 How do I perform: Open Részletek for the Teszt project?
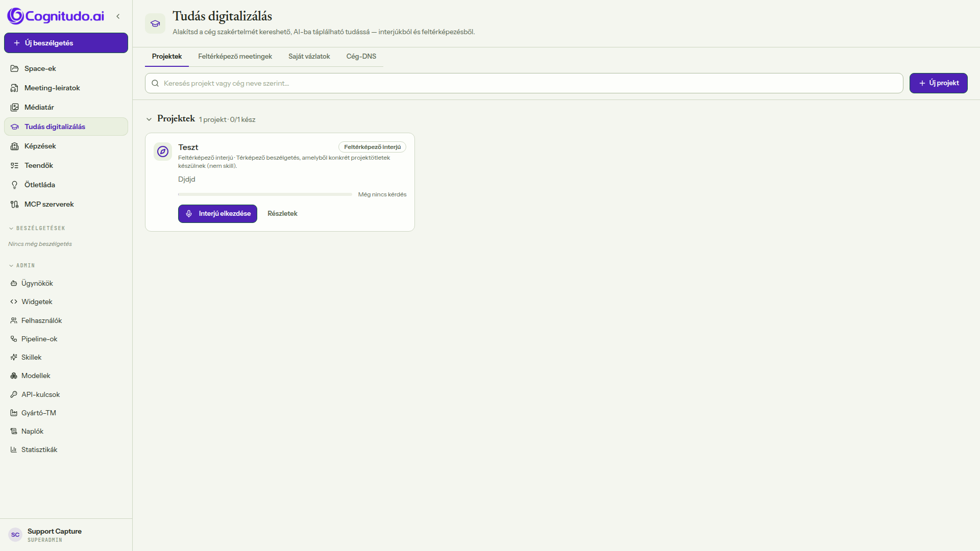click(282, 214)
